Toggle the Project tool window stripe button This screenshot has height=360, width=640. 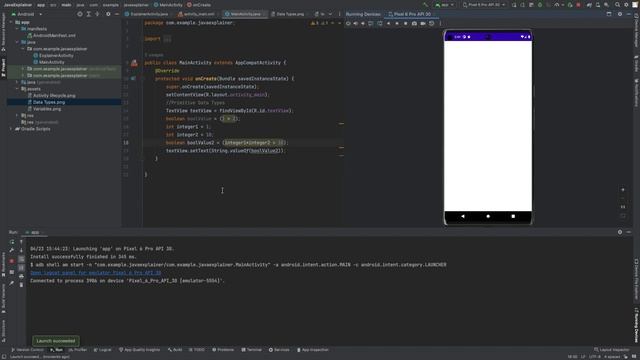tap(3, 68)
